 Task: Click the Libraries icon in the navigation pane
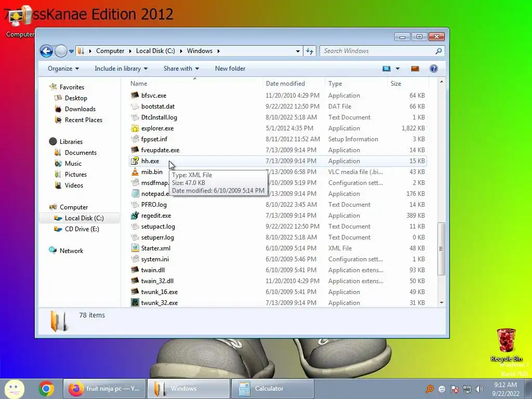click(53, 141)
